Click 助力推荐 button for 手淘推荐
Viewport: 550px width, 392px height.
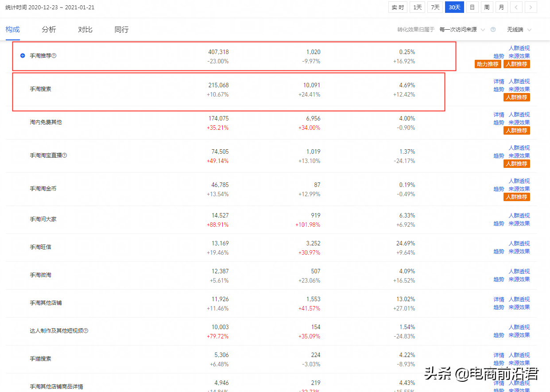pyautogui.click(x=488, y=64)
